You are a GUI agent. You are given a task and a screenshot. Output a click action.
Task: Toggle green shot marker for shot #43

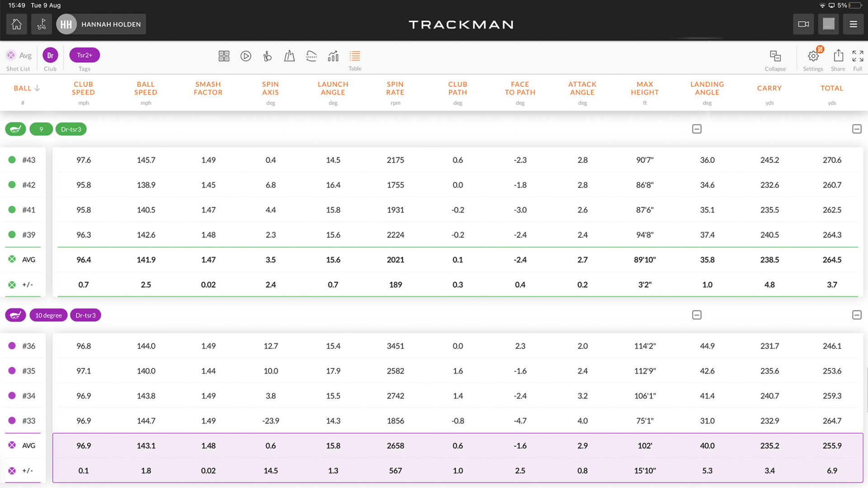point(11,160)
